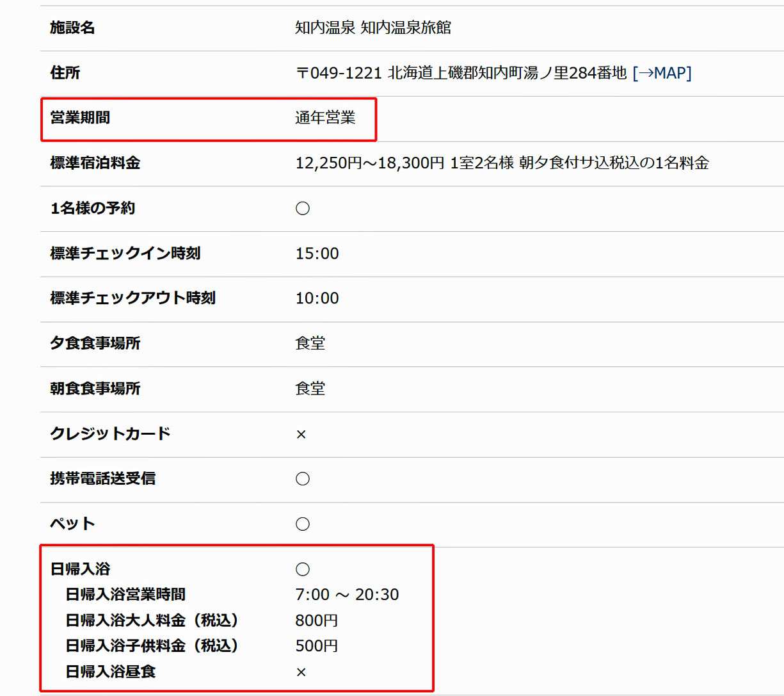This screenshot has height=696, width=784.
Task: Click the × mark for 日帰入浴昼食
Action: [301, 672]
